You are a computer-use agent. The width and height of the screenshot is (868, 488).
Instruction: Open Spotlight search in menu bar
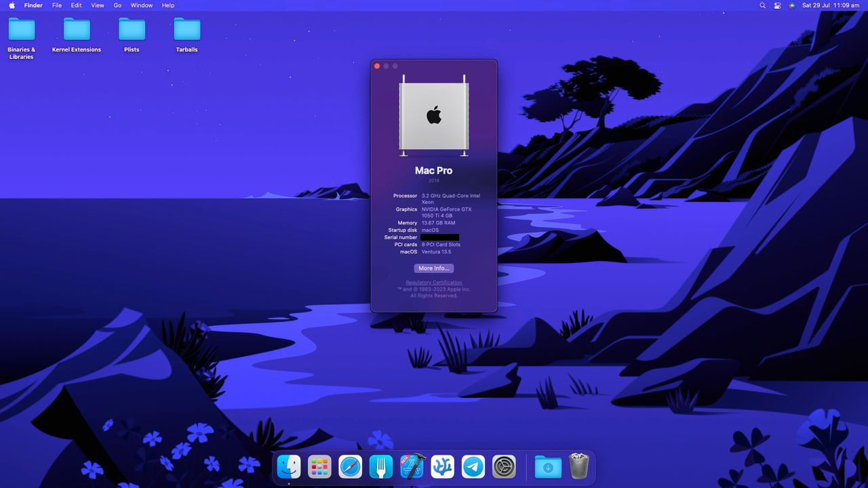tap(762, 5)
